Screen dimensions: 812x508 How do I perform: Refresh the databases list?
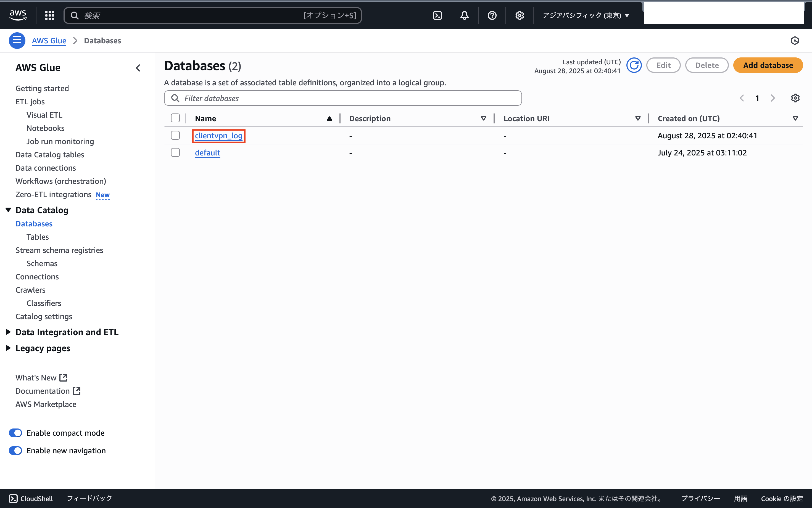(634, 65)
